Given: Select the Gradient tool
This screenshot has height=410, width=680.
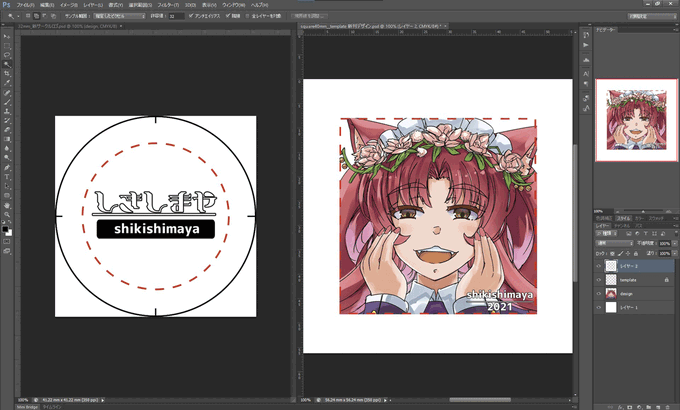Looking at the screenshot, I should (7, 139).
